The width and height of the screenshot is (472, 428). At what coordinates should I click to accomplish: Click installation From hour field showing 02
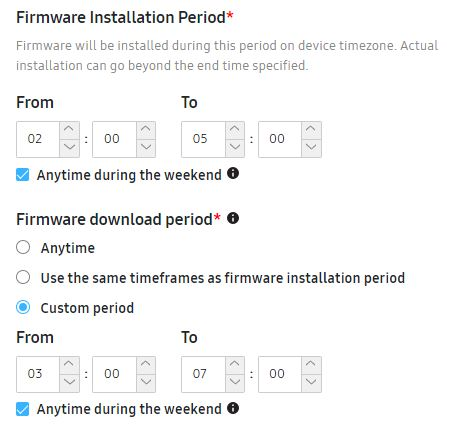click(x=38, y=139)
